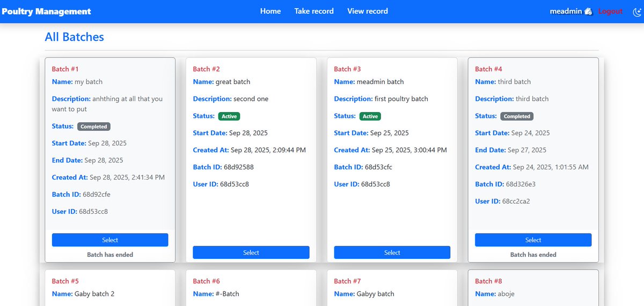
Task: Click Batch ID 68d53cfc
Action: pos(378,167)
